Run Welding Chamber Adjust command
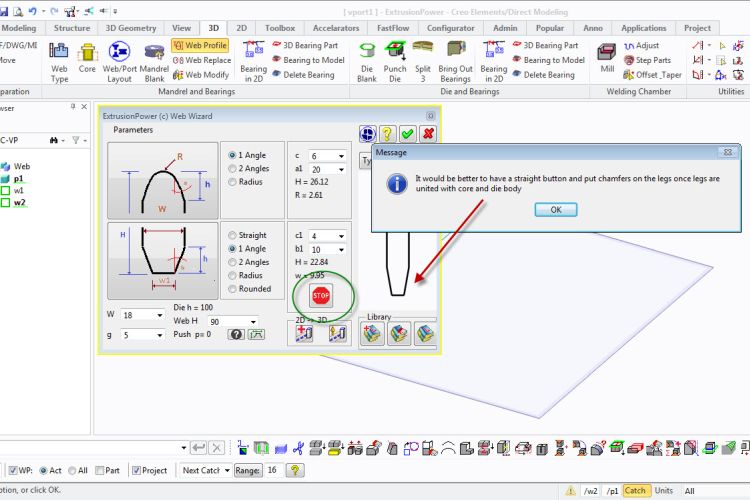Image resolution: width=750 pixels, height=500 pixels. tap(641, 45)
